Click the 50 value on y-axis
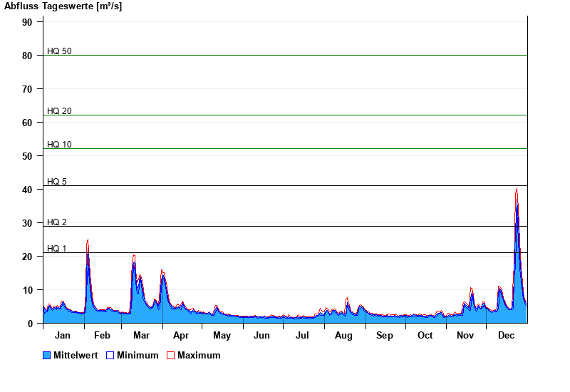The height and width of the screenshot is (392, 570). [x=27, y=156]
